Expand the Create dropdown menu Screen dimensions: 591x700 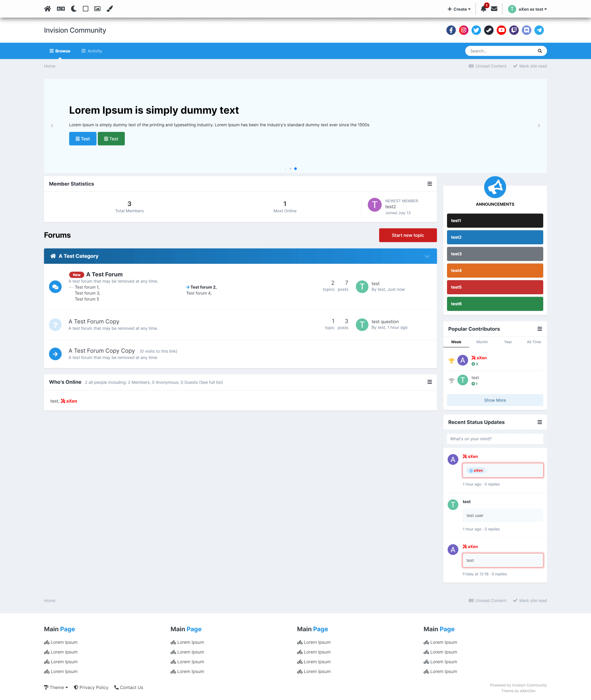coord(459,9)
